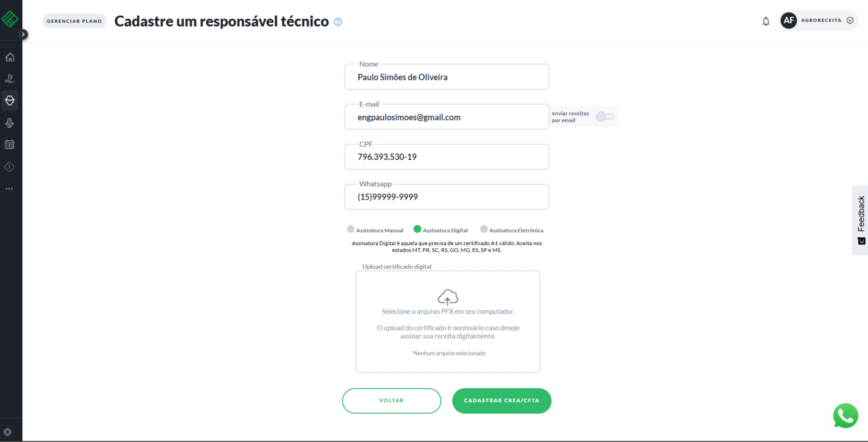Enable the enviar receitas por email switch
This screenshot has width=868, height=442.
[604, 117]
